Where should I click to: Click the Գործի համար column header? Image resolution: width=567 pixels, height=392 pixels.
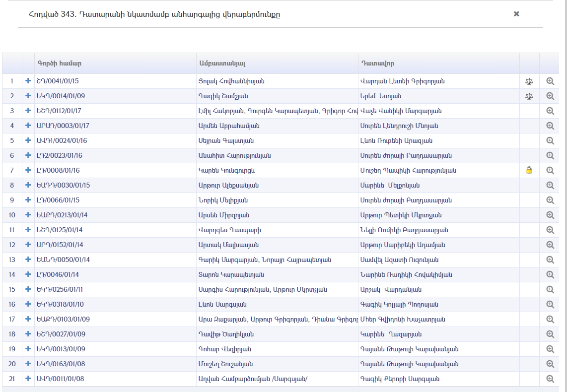click(x=115, y=64)
